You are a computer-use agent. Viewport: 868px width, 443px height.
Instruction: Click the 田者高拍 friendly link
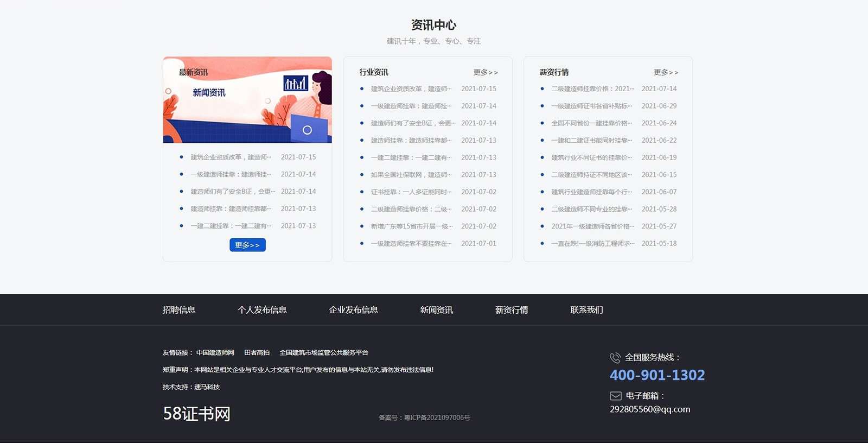(x=257, y=353)
